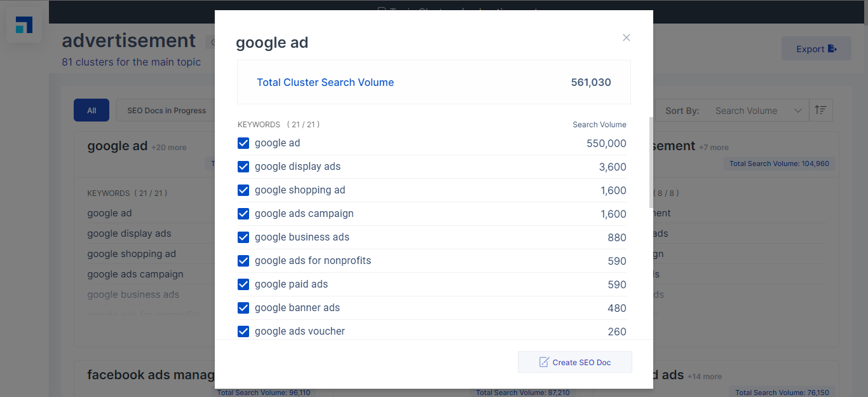Screen dimensions: 868x397
Task: Open the facebook ads manager cluster card title
Action: point(151,375)
